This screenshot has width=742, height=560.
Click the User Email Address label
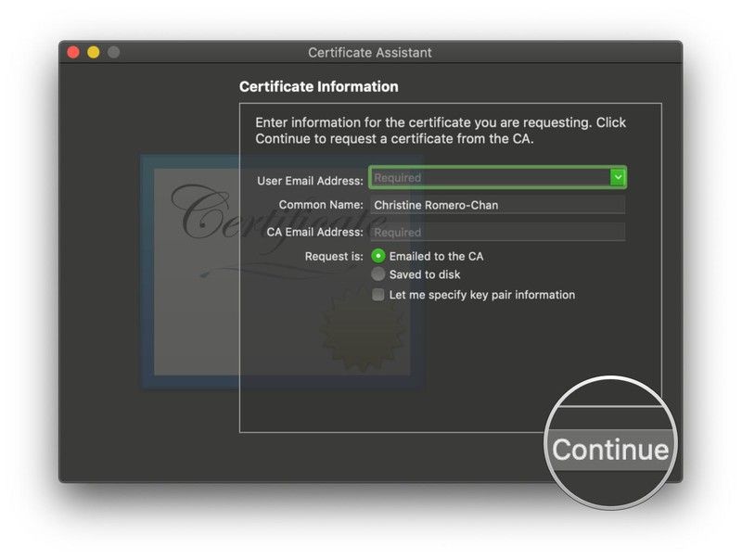tap(310, 181)
